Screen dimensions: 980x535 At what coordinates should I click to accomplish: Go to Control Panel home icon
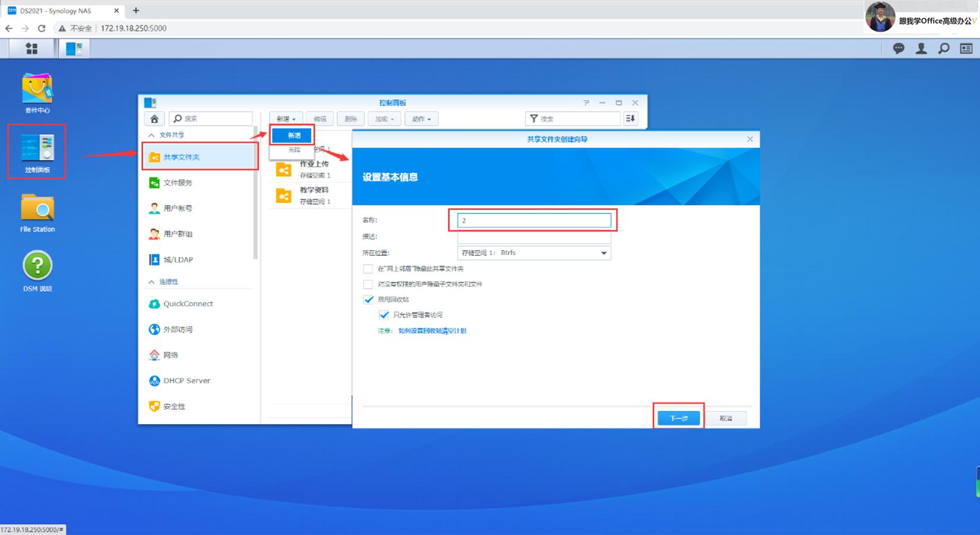pyautogui.click(x=154, y=119)
